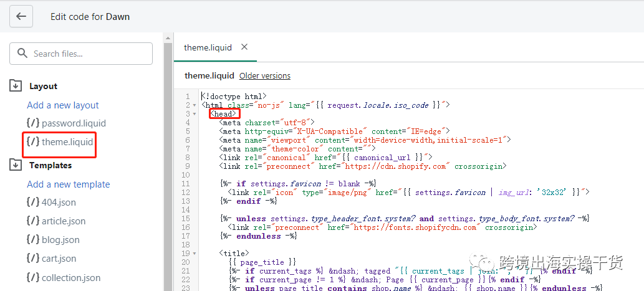The width and height of the screenshot is (644, 291).
Task: Click the endif line 13
Action: [x=248, y=201]
